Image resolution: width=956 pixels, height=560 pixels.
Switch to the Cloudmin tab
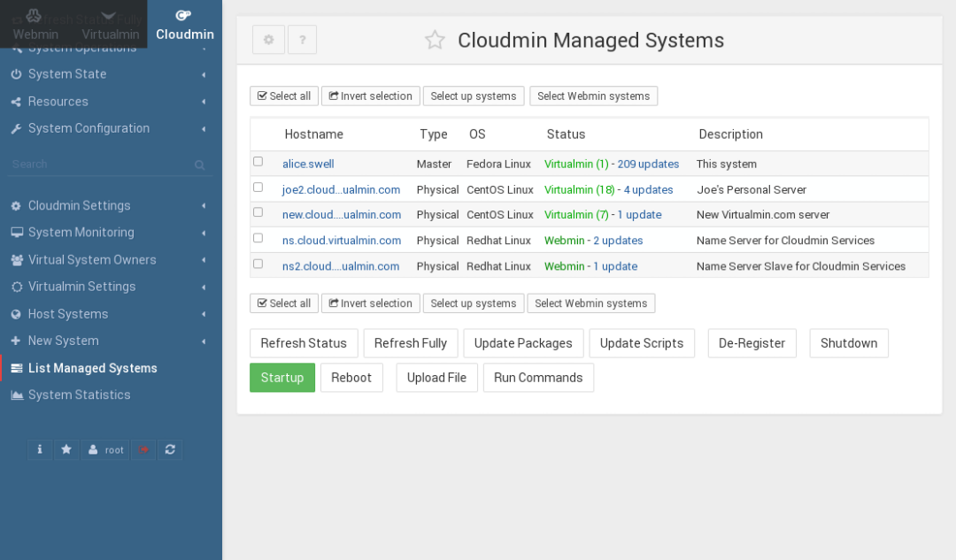(185, 25)
